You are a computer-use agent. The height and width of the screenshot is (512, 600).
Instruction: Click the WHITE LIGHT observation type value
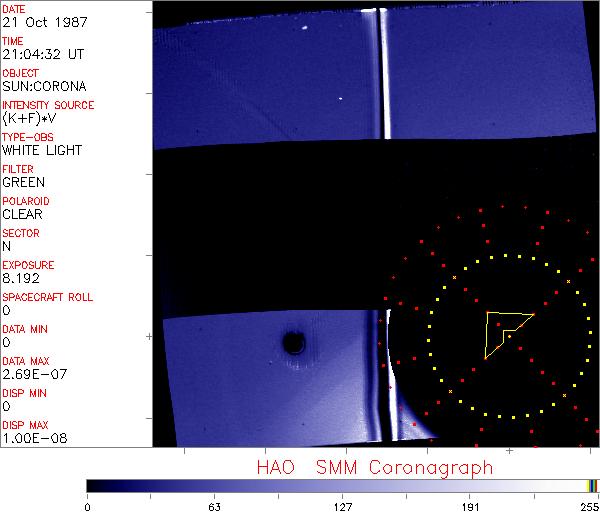point(42,151)
